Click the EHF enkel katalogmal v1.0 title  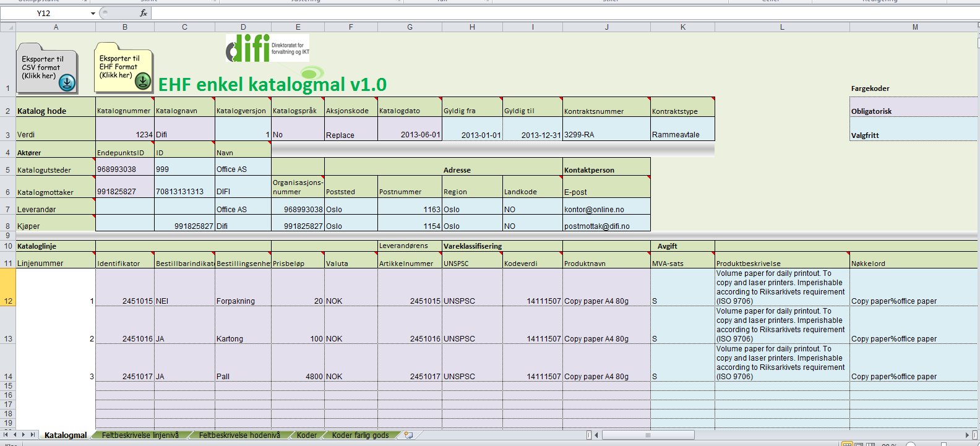[272, 84]
